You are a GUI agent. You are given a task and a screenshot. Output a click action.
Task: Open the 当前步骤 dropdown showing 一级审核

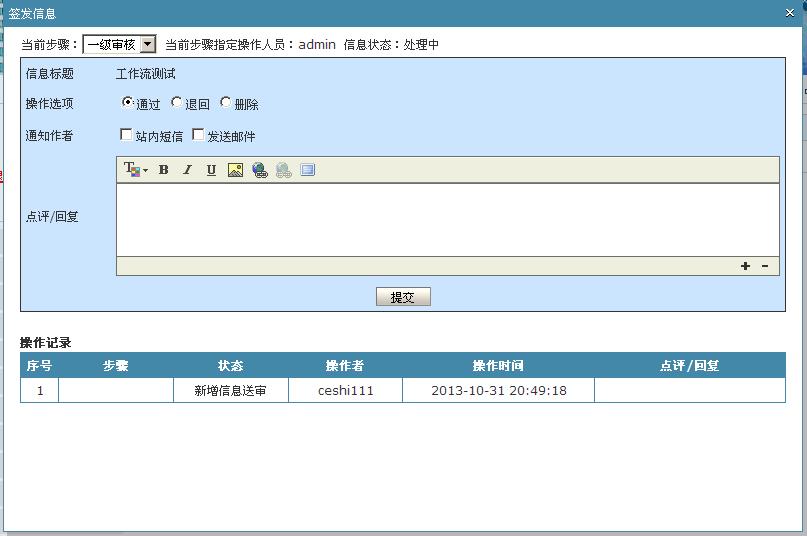[119, 44]
